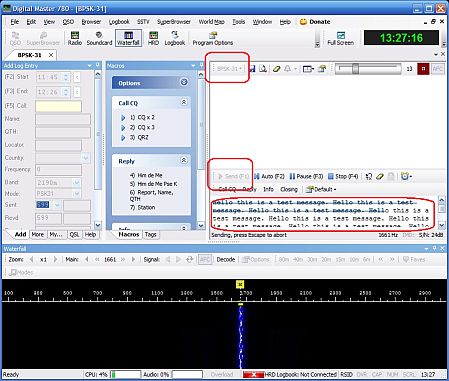This screenshot has height=381, width=449.
Task: Click the Name input field
Action: [63, 119]
